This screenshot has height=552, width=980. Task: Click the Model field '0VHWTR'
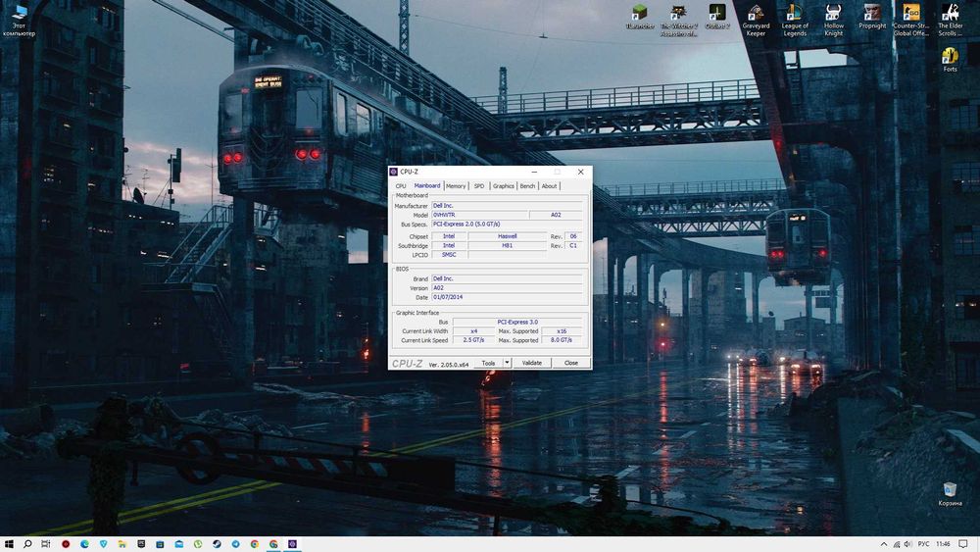[x=479, y=215]
